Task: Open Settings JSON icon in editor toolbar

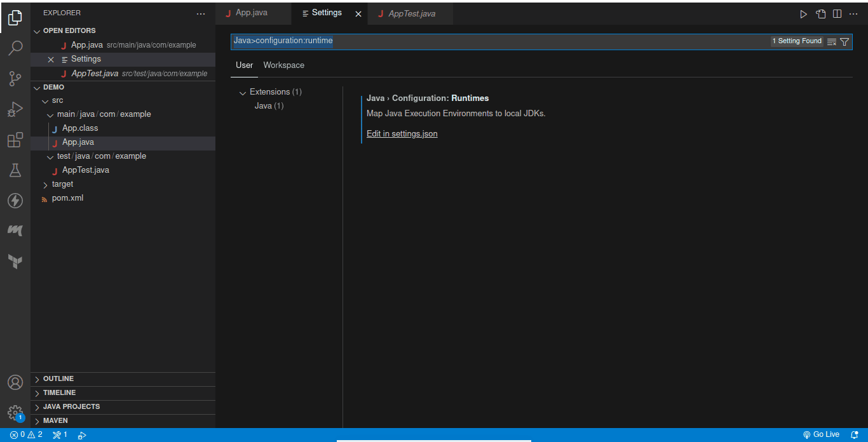Action: 821,13
